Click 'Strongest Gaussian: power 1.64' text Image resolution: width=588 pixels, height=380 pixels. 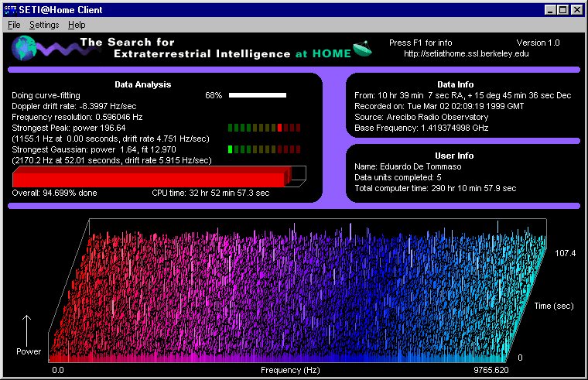(94, 149)
